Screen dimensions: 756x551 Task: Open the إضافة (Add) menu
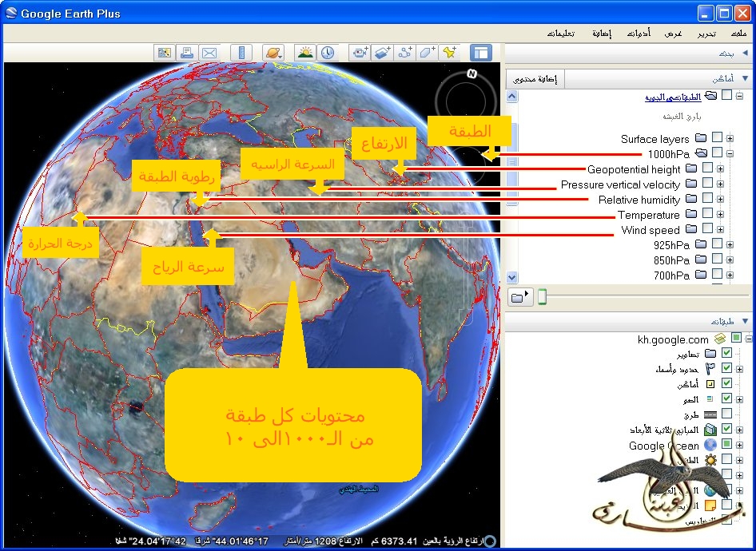(x=602, y=34)
